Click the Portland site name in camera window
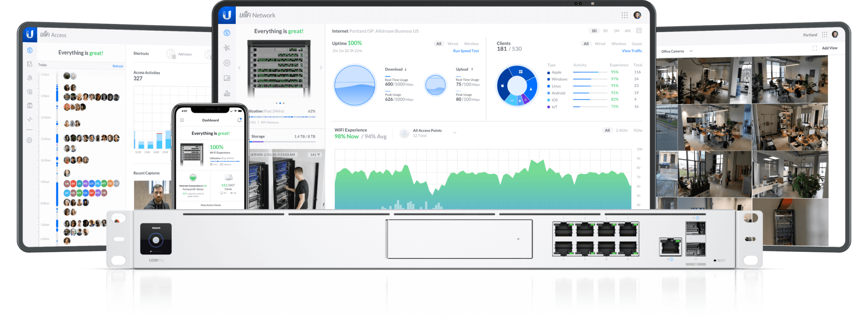The image size is (868, 325). (x=810, y=35)
